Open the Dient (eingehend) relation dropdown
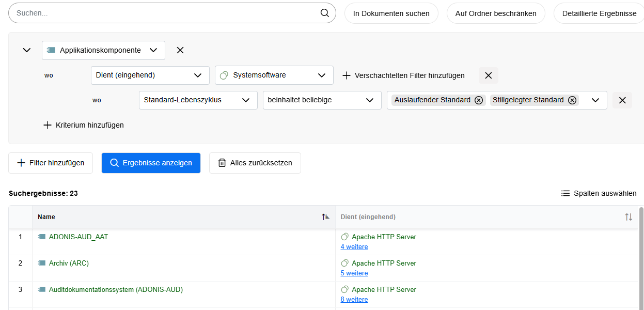This screenshot has height=310, width=644. 150,75
